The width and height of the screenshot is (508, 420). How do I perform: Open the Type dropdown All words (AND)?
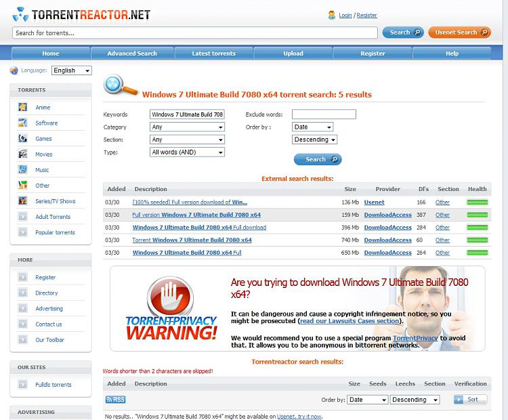point(187,152)
